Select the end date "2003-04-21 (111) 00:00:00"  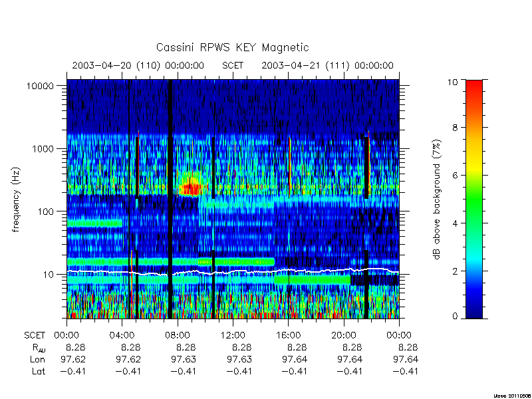pos(327,65)
